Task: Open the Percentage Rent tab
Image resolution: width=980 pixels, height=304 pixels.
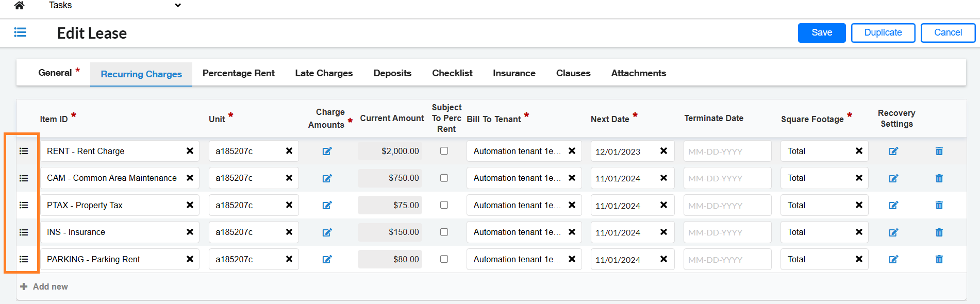Action: (x=238, y=73)
